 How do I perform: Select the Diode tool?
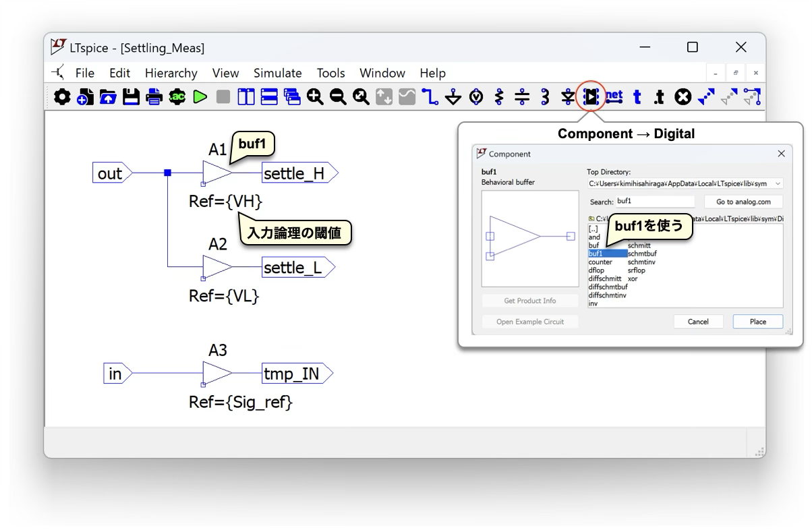568,97
